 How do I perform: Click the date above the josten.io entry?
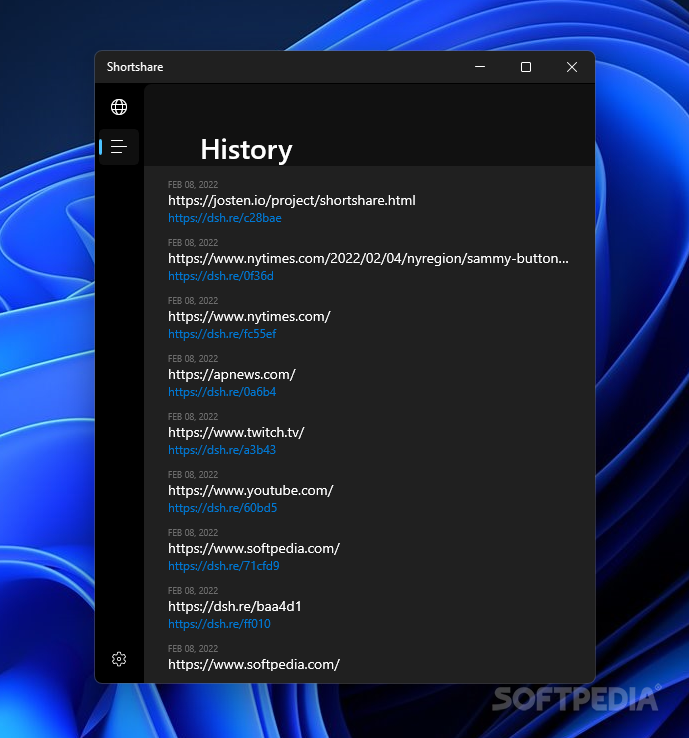click(193, 184)
